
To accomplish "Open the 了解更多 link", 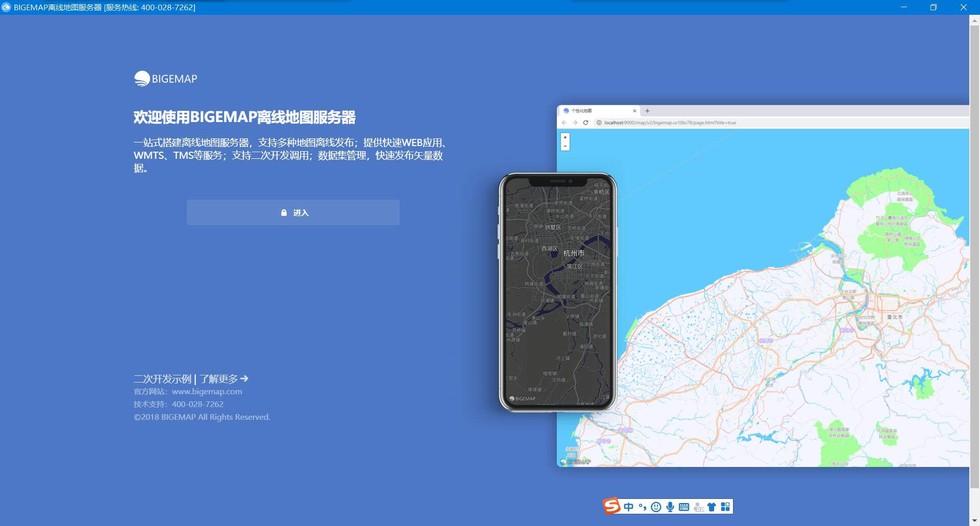I will click(224, 379).
